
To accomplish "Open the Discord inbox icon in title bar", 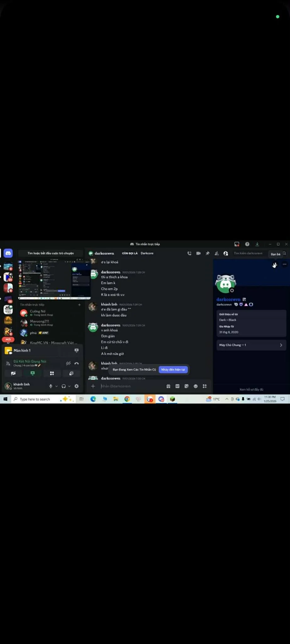I will click(237, 244).
